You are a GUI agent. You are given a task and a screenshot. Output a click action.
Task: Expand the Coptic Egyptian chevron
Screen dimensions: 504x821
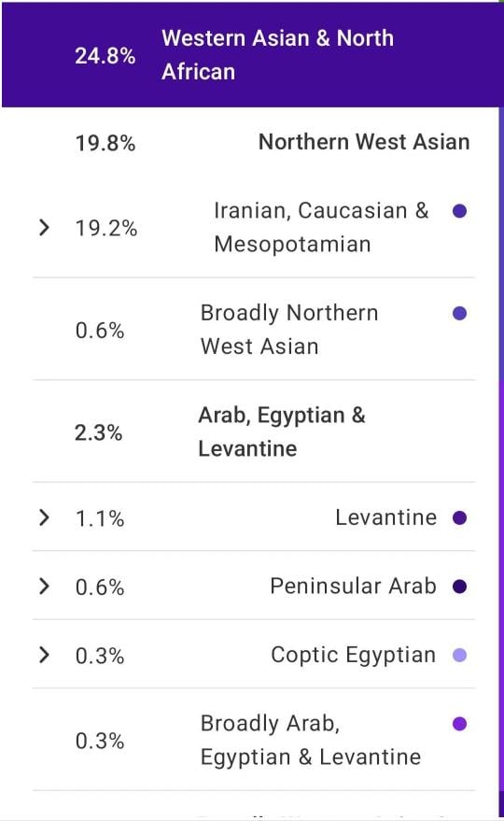(x=45, y=655)
